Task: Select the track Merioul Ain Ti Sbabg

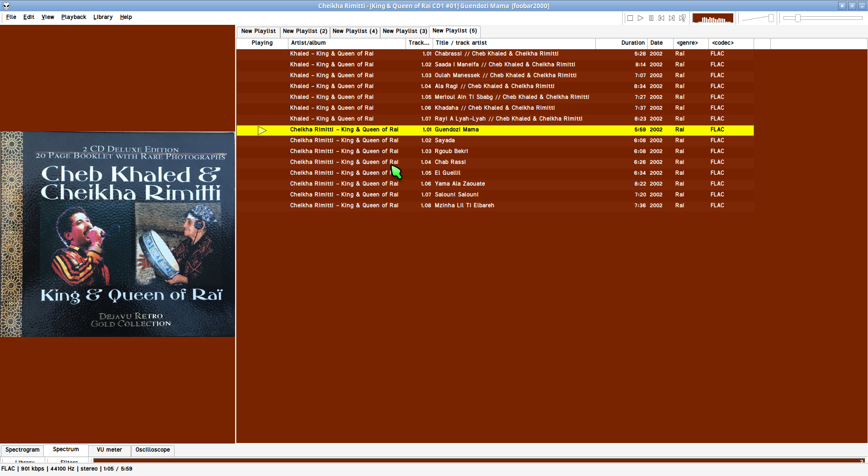Action: click(495, 97)
